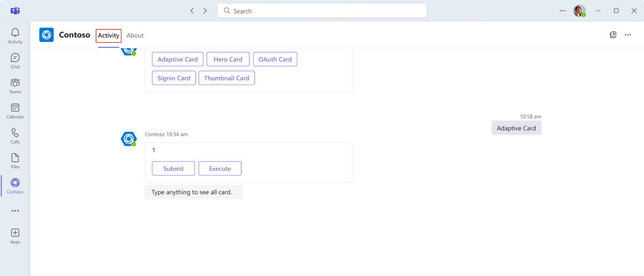The image size is (644, 276).
Task: Open Calls in the sidebar
Action: (15, 136)
